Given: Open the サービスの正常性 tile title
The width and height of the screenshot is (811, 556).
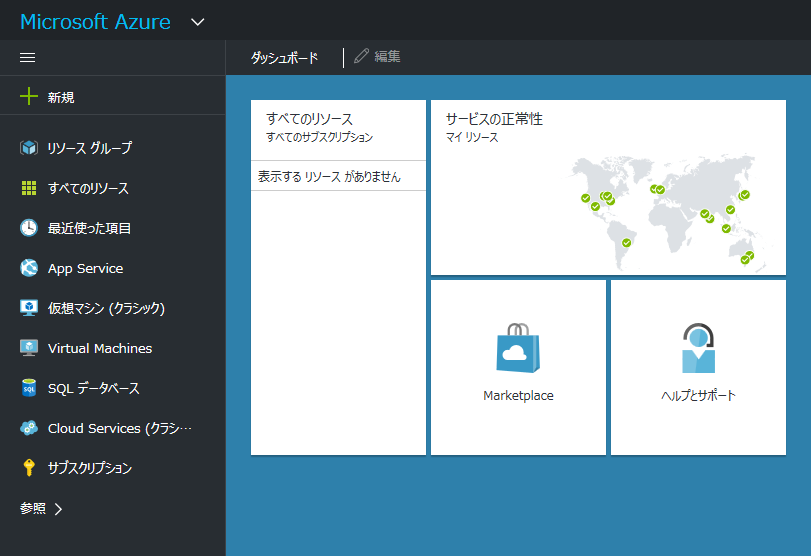Looking at the screenshot, I should (x=494, y=119).
